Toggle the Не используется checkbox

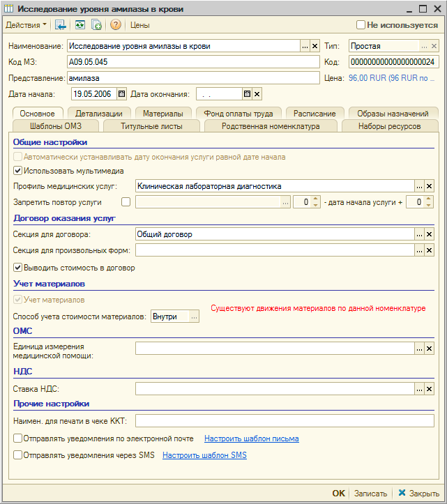[361, 25]
